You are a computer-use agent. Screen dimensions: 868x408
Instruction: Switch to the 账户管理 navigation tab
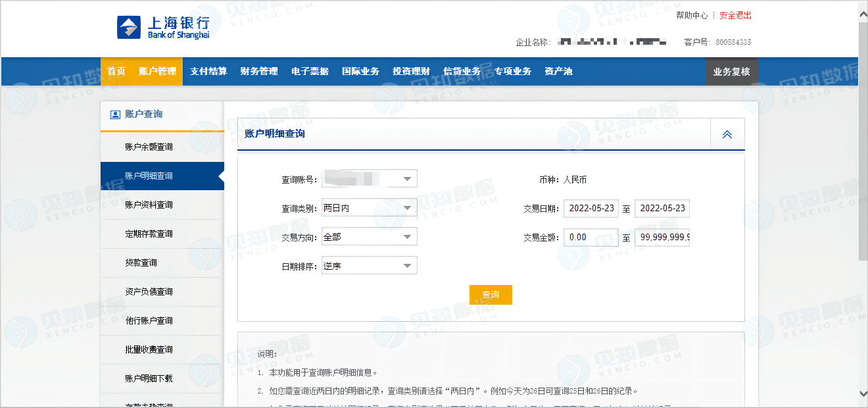(156, 71)
